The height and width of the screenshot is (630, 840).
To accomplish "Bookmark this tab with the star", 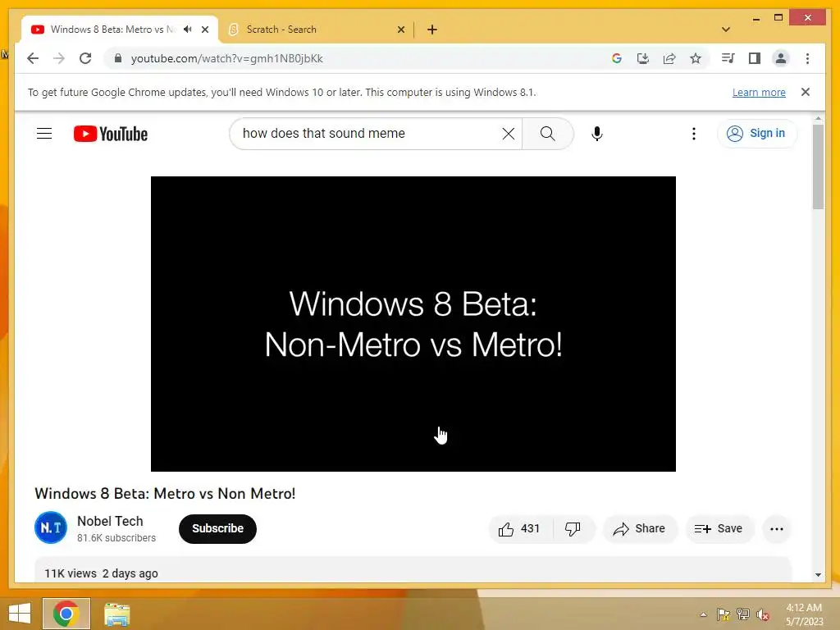I will 696,58.
